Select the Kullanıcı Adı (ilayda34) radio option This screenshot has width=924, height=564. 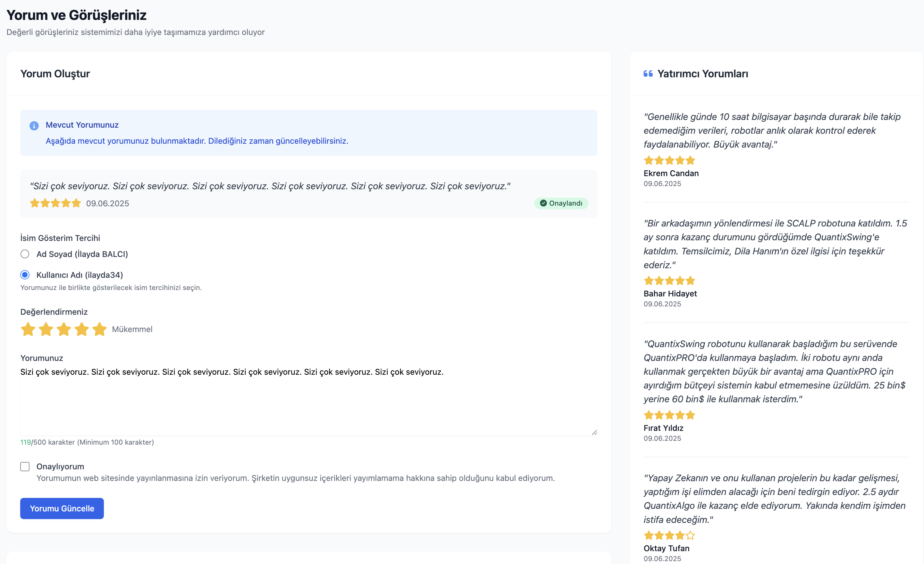coord(25,275)
